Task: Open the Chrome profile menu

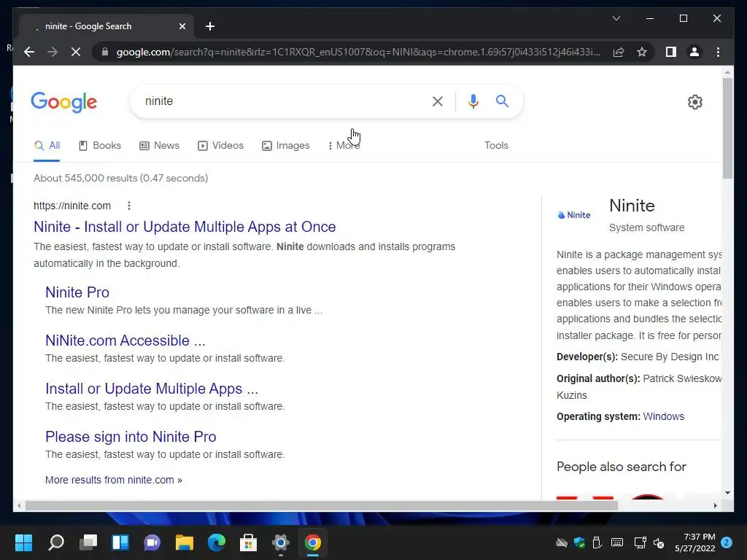Action: (694, 52)
